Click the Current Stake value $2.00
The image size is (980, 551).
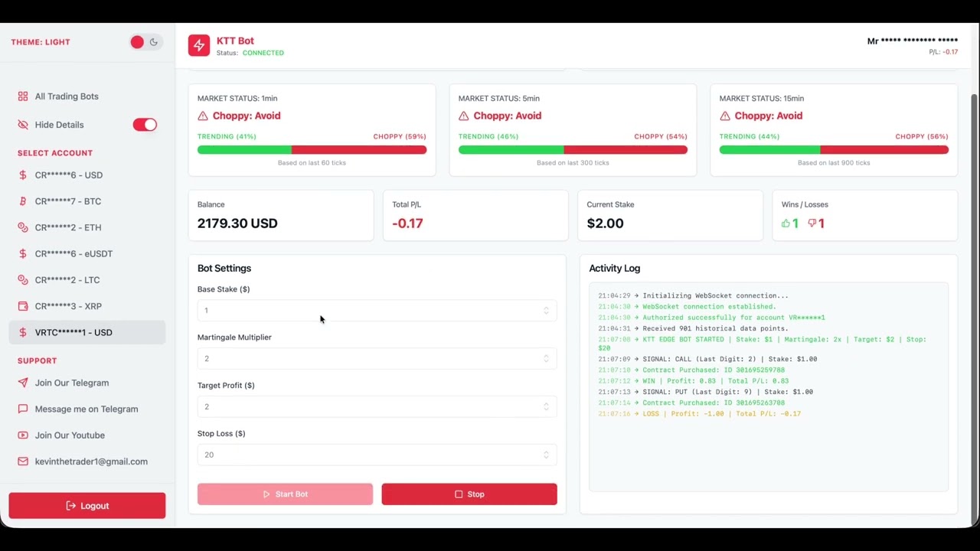point(605,223)
